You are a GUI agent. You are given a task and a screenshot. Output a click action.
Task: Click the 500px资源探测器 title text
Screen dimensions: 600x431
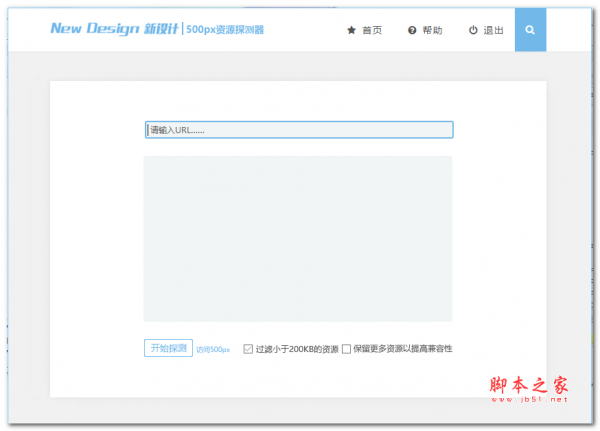pyautogui.click(x=225, y=29)
